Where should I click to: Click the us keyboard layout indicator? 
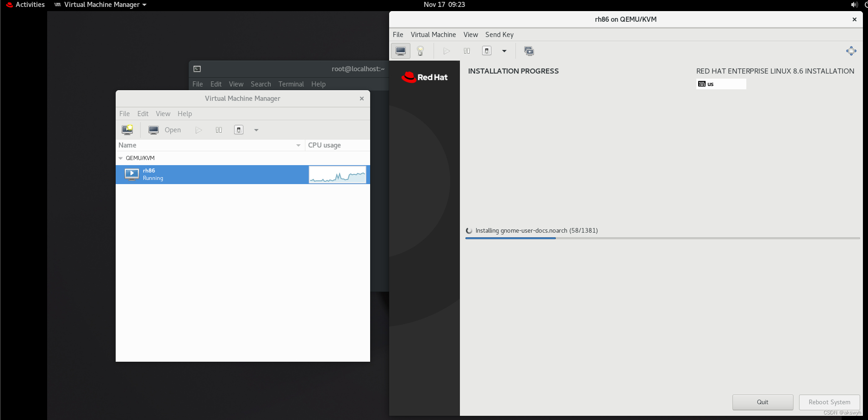721,84
